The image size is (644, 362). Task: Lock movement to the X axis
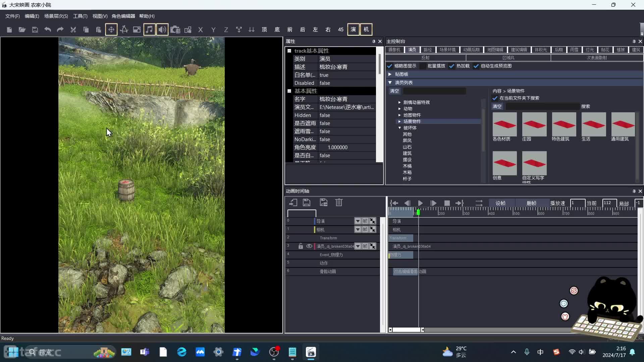(x=201, y=29)
